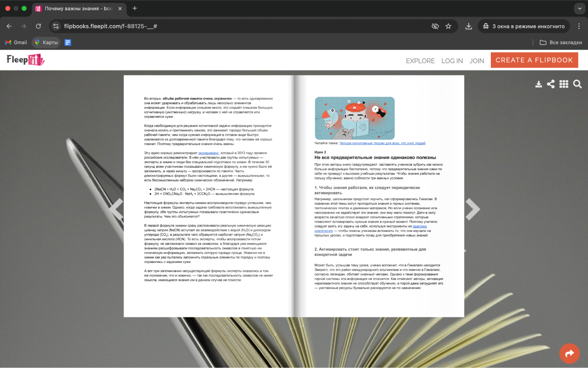The image size is (588, 368).
Task: Open Chrome downloads icon
Action: point(469,26)
